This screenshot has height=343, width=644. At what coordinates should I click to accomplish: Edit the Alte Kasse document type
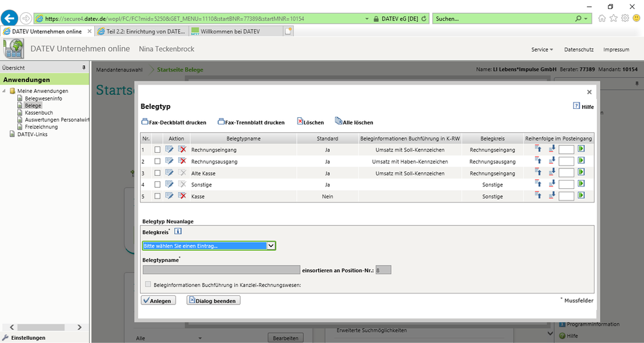(x=169, y=173)
